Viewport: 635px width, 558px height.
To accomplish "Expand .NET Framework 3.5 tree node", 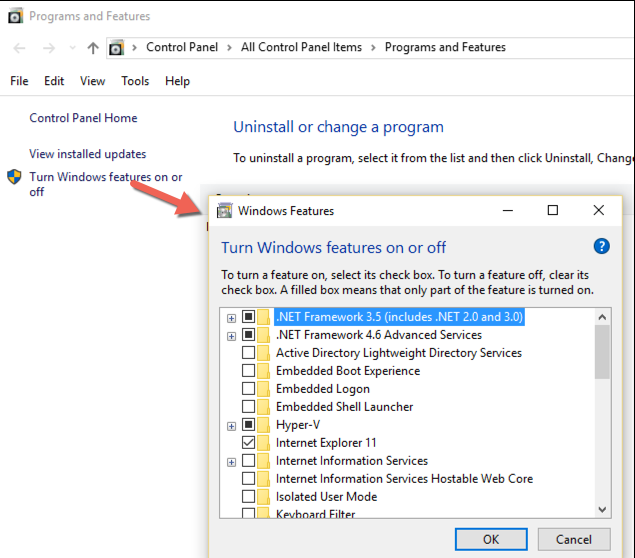I will (231, 318).
